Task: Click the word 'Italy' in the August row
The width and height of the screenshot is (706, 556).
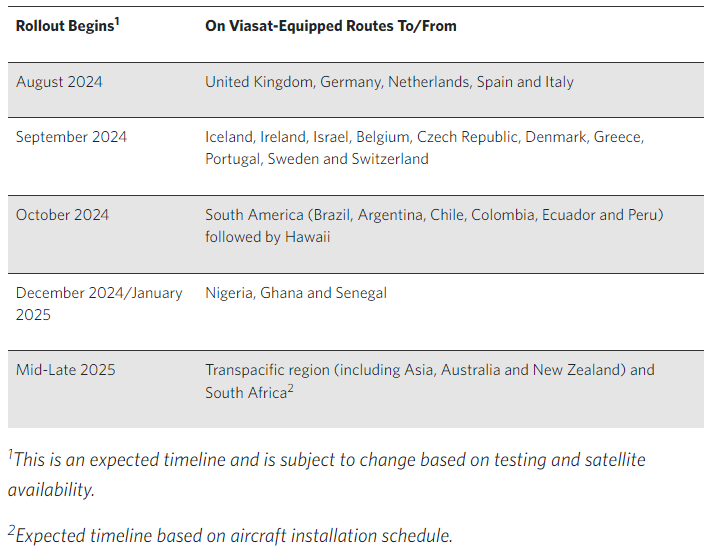Action: [x=556, y=82]
